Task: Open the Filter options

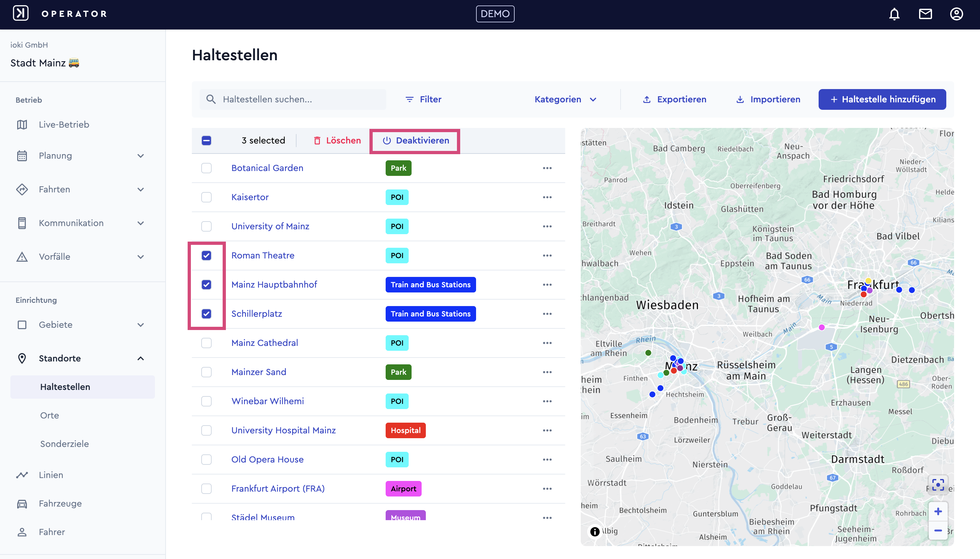Action: click(423, 99)
